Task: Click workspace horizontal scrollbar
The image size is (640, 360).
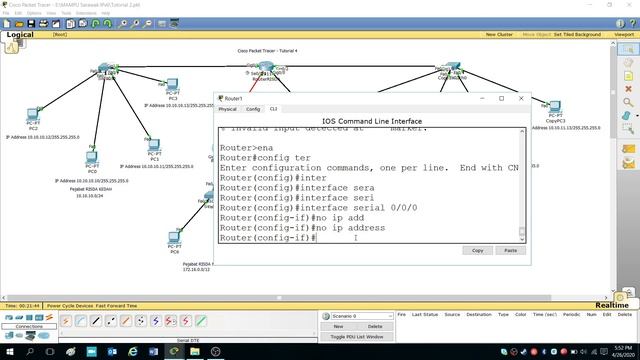Action: [306, 298]
